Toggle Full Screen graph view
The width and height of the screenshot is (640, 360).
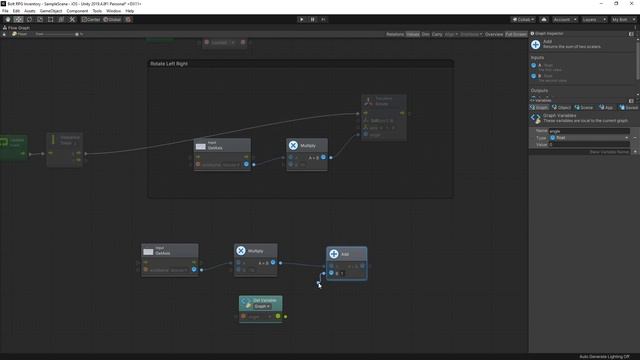point(516,34)
